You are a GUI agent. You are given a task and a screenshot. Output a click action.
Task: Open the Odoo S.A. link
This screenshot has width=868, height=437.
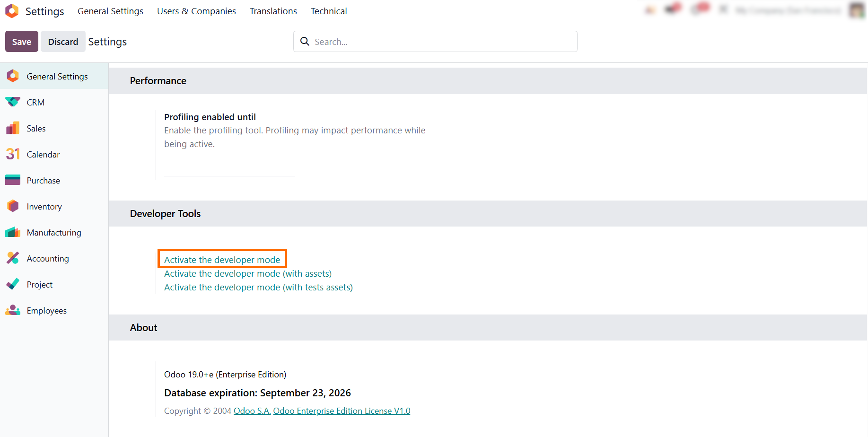tap(252, 411)
